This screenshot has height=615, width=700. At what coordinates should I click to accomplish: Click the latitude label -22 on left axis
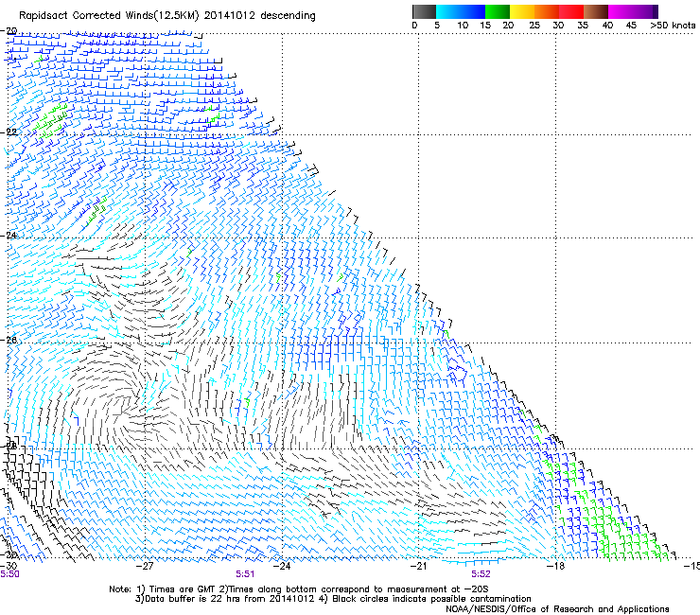tap(9, 132)
